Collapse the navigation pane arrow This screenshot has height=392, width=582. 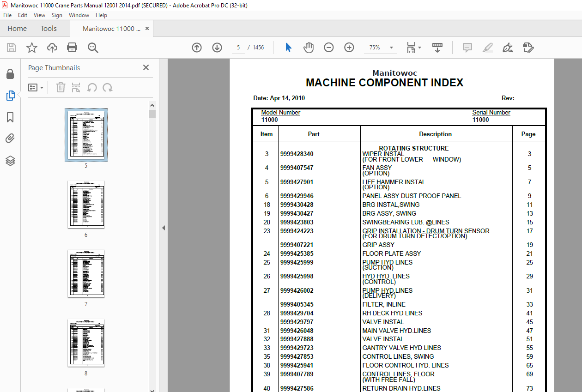pos(163,228)
